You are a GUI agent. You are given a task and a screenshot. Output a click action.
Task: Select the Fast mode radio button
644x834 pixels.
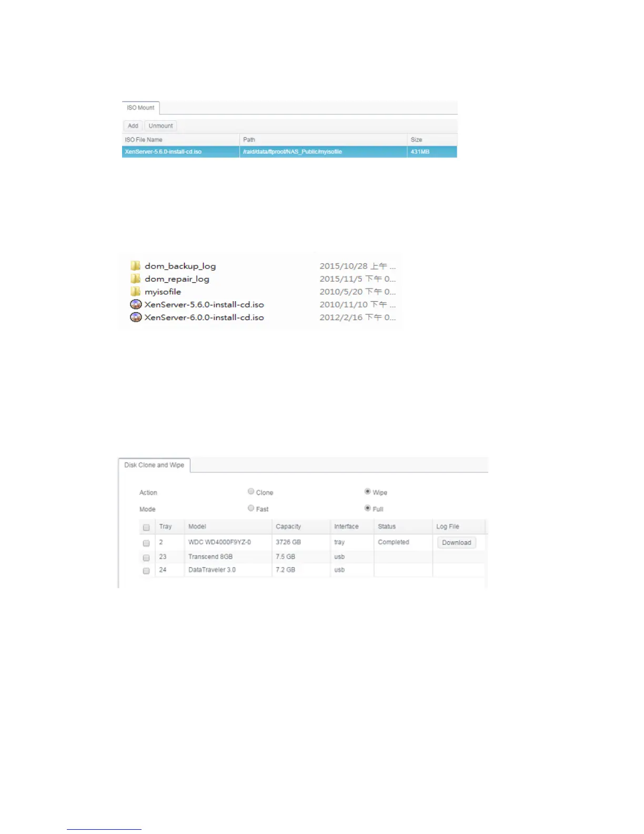(251, 508)
